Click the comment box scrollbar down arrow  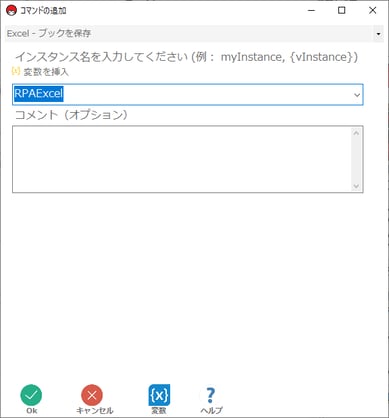pos(356,186)
